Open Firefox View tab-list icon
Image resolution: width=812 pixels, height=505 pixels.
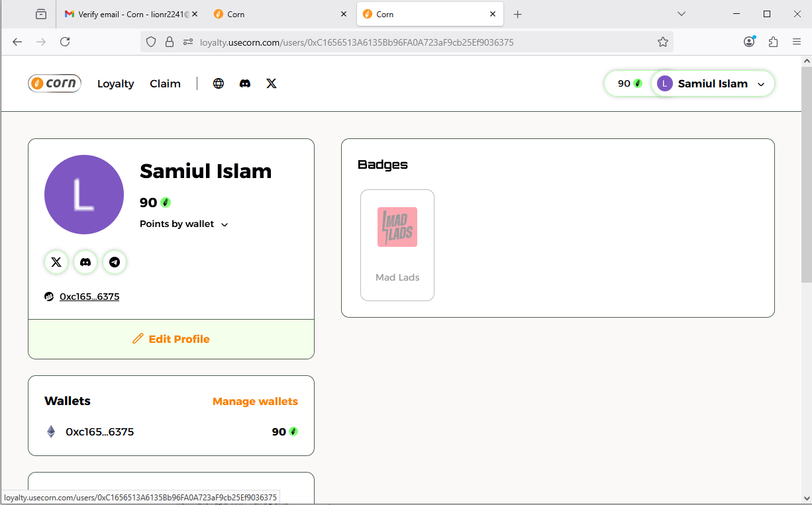tap(41, 14)
